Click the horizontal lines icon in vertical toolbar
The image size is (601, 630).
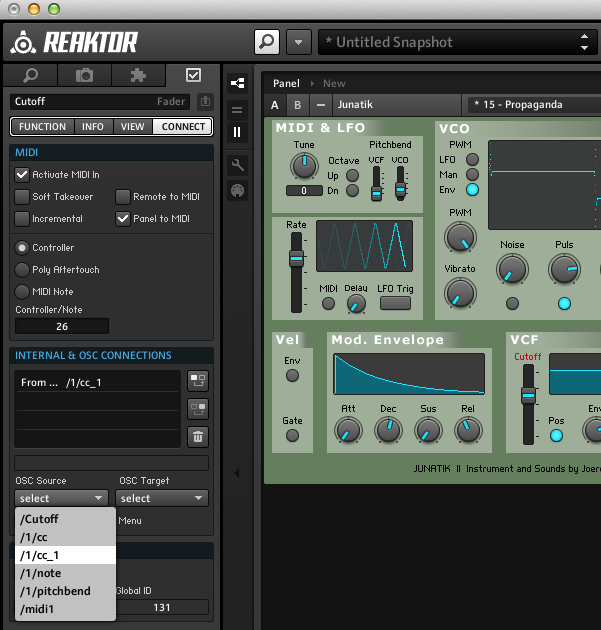pos(237,109)
